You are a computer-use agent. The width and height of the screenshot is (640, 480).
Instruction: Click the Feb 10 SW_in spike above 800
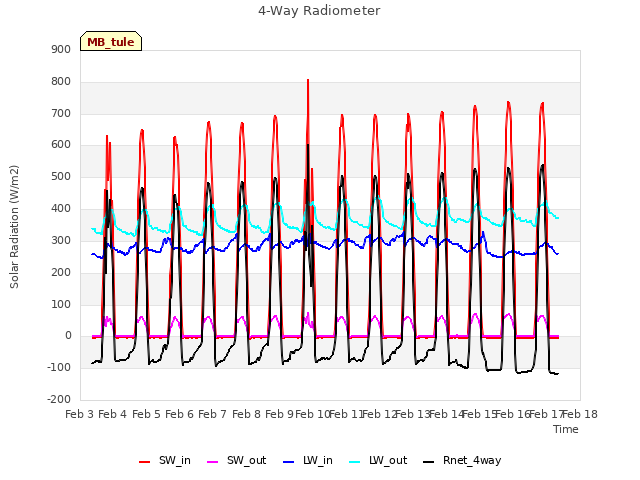[308, 81]
